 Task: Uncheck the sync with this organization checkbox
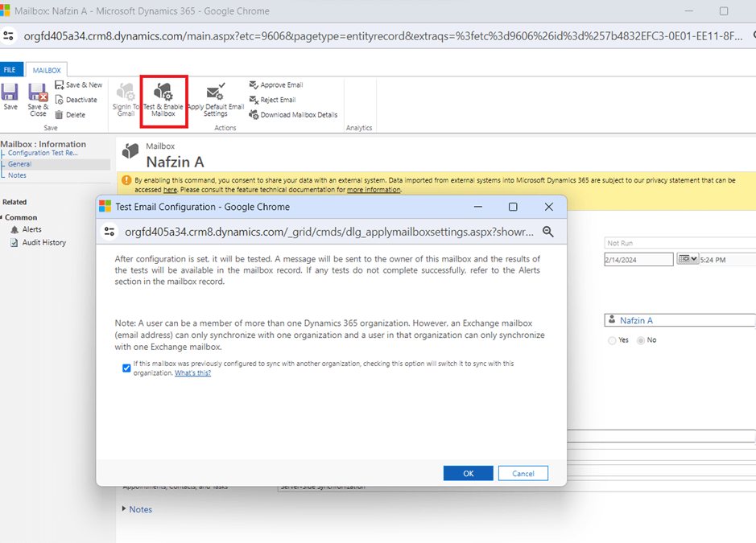coord(126,368)
